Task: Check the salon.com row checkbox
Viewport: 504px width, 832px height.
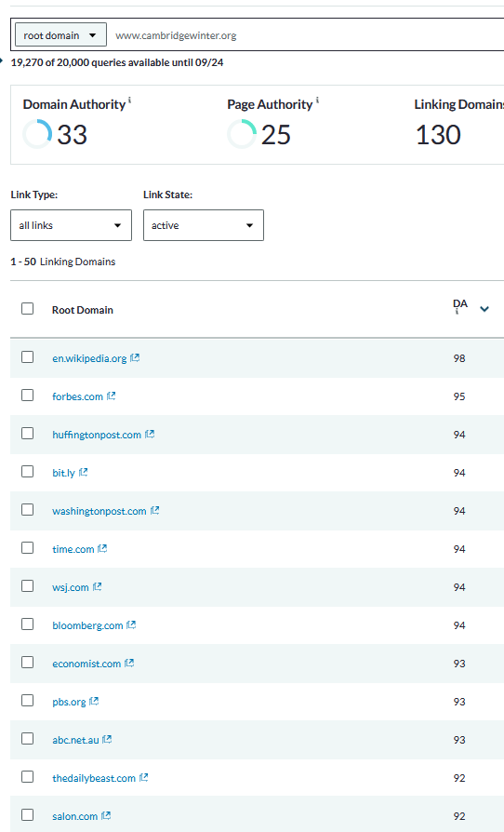Action: tap(28, 815)
